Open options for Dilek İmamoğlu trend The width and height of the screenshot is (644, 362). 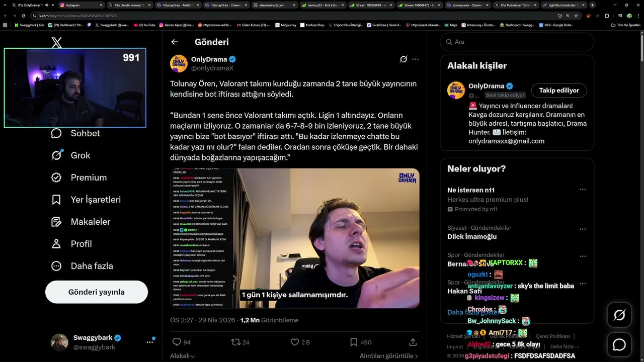583,229
